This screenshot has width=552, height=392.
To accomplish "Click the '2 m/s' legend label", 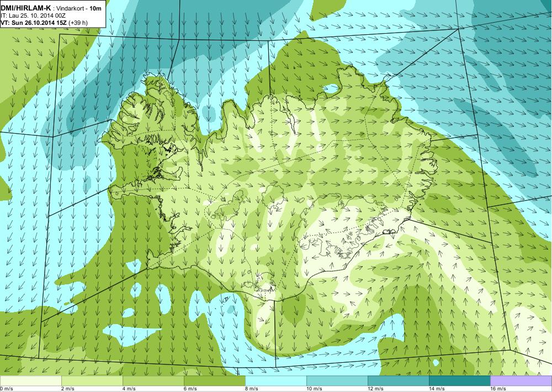I will pos(68,389).
